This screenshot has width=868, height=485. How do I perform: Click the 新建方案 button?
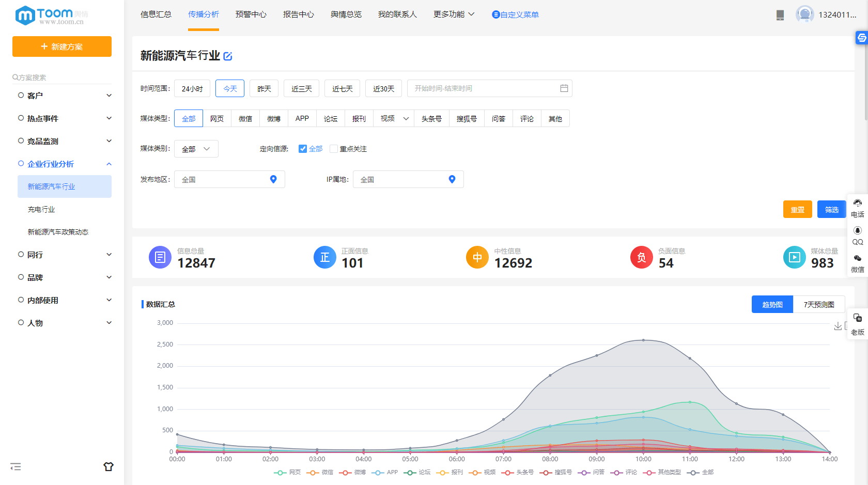click(x=62, y=46)
